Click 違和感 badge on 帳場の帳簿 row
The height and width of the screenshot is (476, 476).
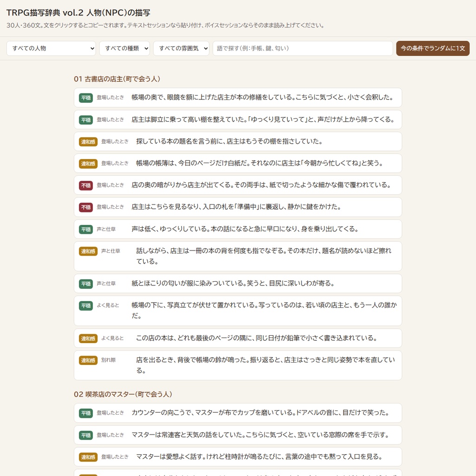pyautogui.click(x=88, y=164)
